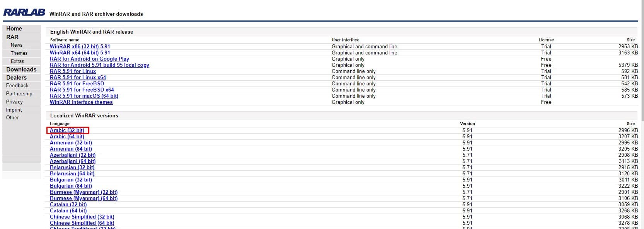Screen dimensions: 644x229
Task: Open the Dealers menu item
Action: [16, 78]
